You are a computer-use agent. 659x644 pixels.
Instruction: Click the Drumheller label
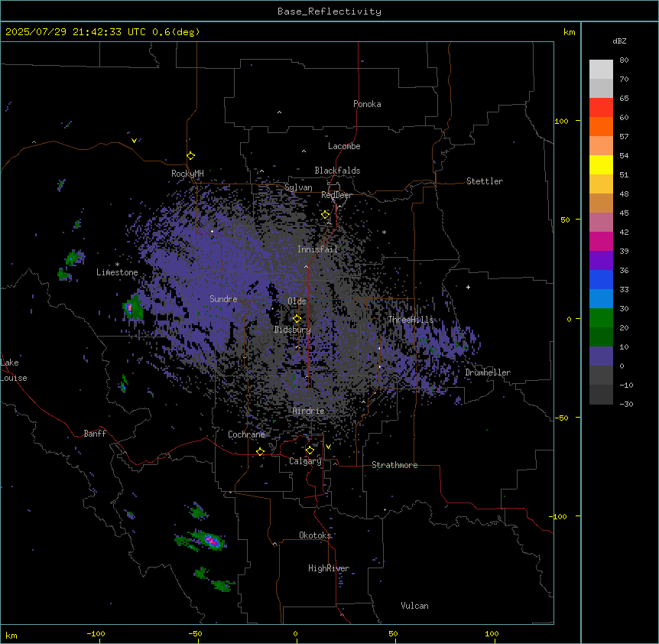point(488,372)
